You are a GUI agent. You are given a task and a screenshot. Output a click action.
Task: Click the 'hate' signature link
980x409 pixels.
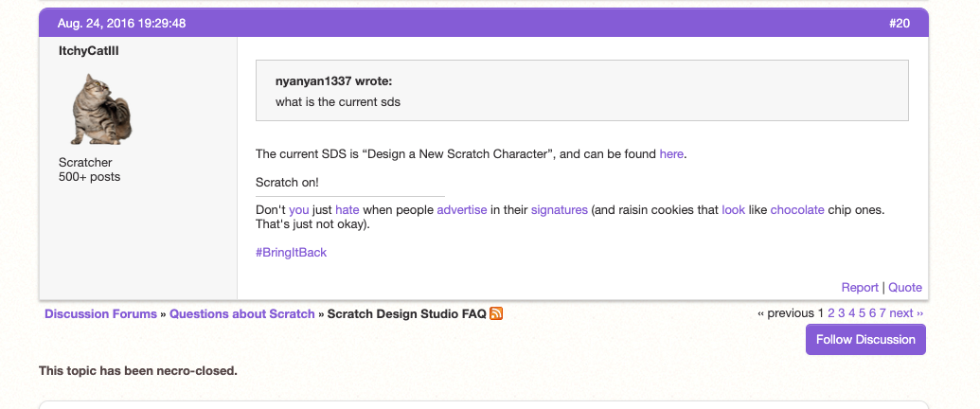point(347,209)
